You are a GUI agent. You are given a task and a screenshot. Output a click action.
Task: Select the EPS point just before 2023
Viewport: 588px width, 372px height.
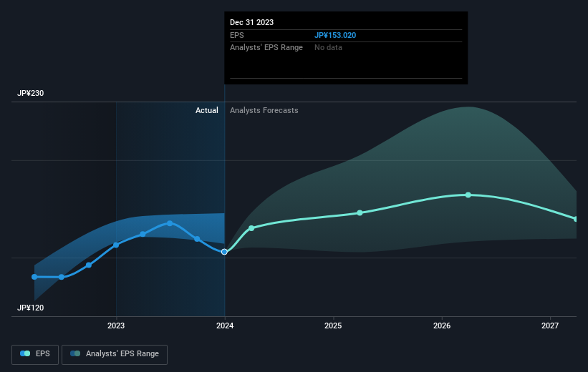[89, 265]
